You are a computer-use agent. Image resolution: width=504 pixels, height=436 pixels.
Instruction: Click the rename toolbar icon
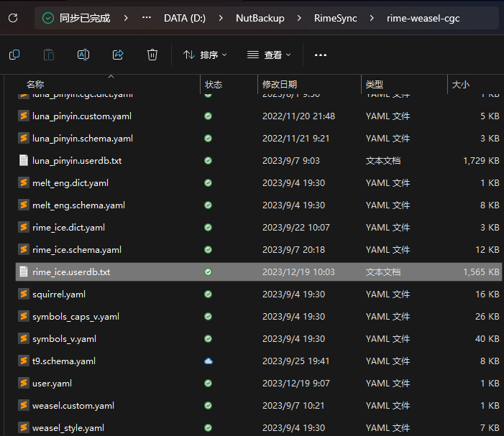(x=83, y=55)
